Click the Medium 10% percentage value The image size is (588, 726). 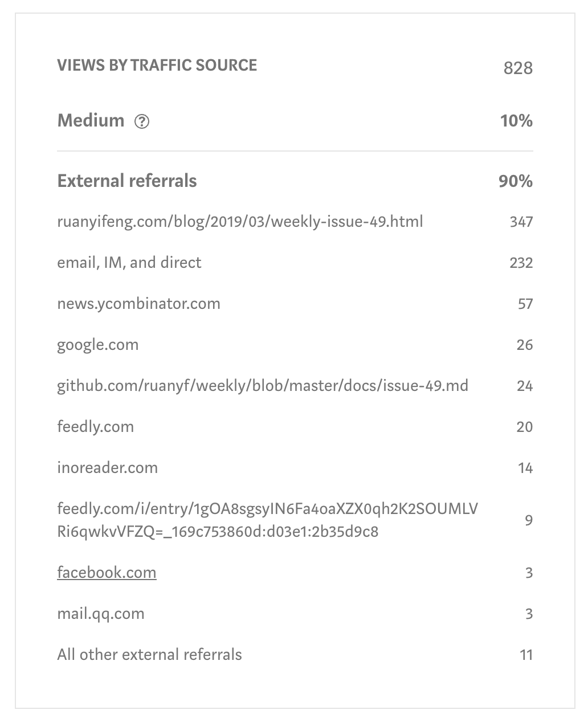[516, 121]
